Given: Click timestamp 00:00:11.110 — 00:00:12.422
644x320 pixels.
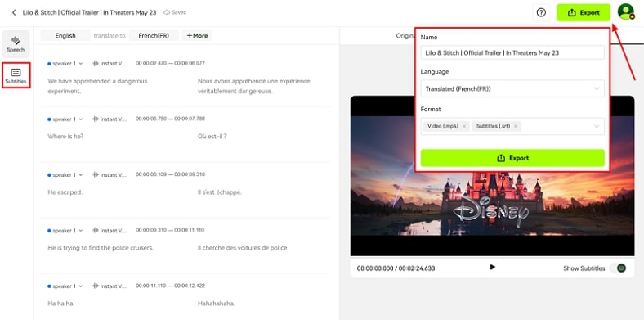Looking at the screenshot, I should [170, 286].
